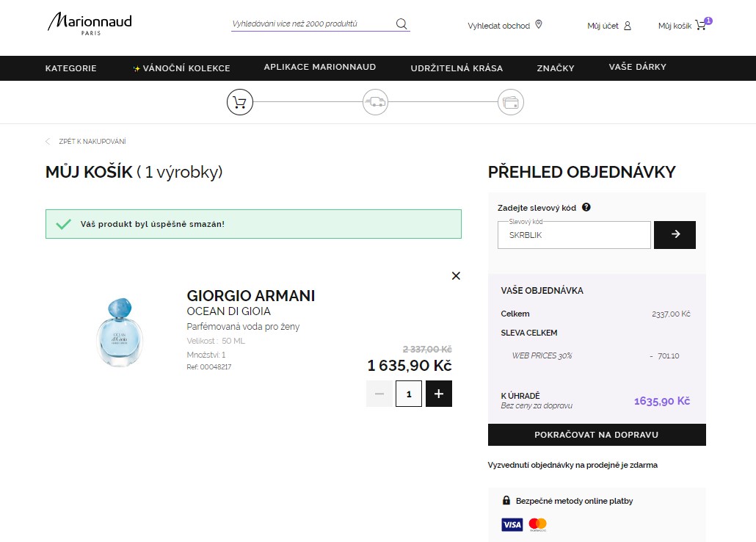
Task: Go back via ZPĚT K NAKUPOVÁNÍ
Action: coord(92,142)
